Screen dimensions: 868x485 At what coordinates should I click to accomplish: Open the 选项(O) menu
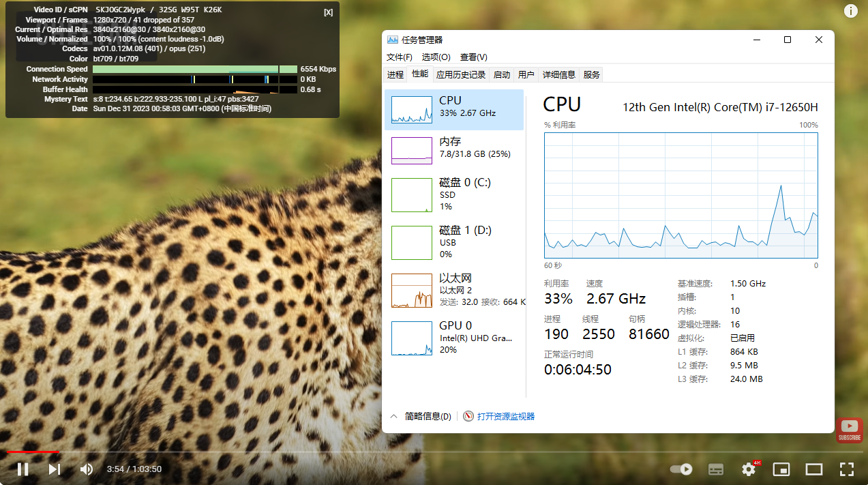[436, 57]
